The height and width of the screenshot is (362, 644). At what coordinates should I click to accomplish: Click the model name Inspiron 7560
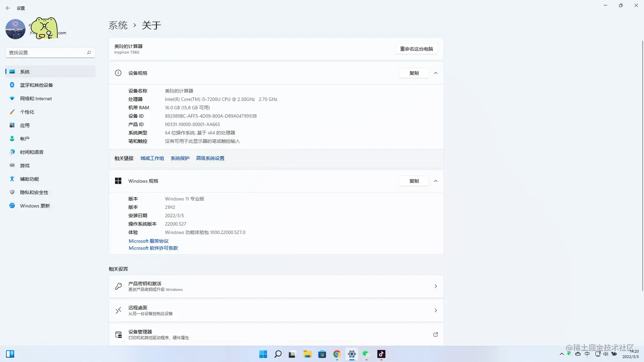click(126, 52)
